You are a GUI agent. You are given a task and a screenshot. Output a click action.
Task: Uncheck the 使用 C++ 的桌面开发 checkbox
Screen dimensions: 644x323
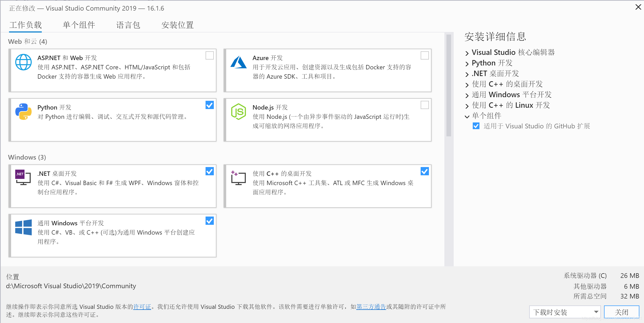(x=425, y=171)
